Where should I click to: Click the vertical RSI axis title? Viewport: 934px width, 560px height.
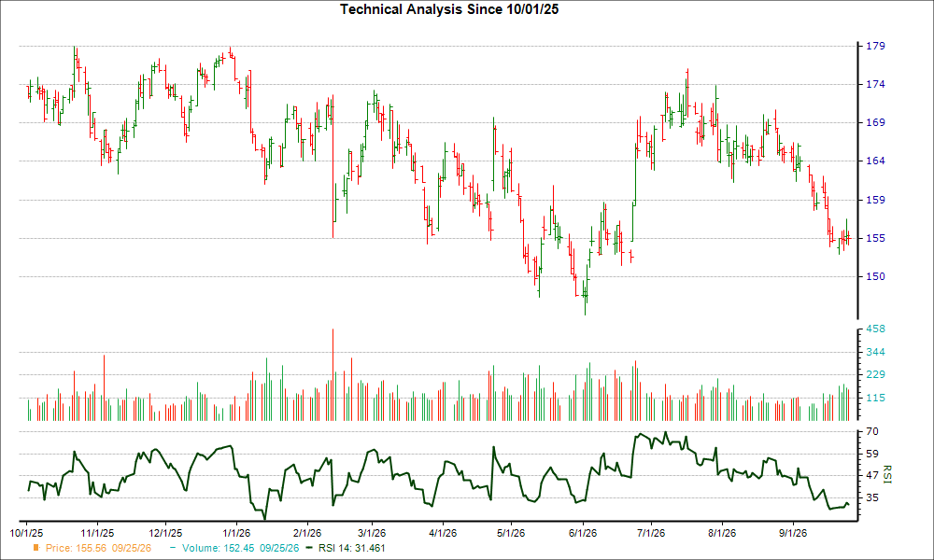[x=887, y=474]
